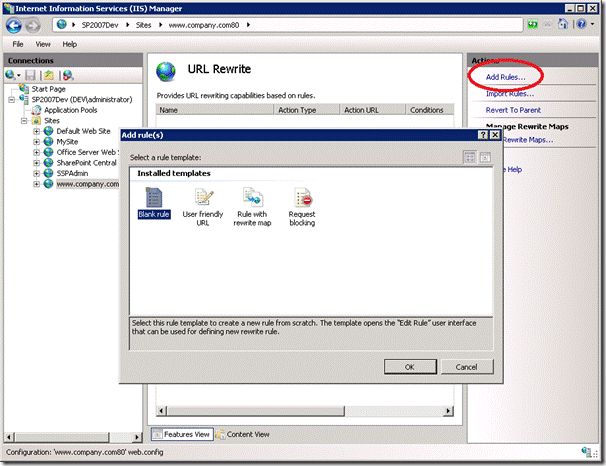Switch dialog to large icons view
Viewport: 606px width, 466px height.
click(x=470, y=157)
